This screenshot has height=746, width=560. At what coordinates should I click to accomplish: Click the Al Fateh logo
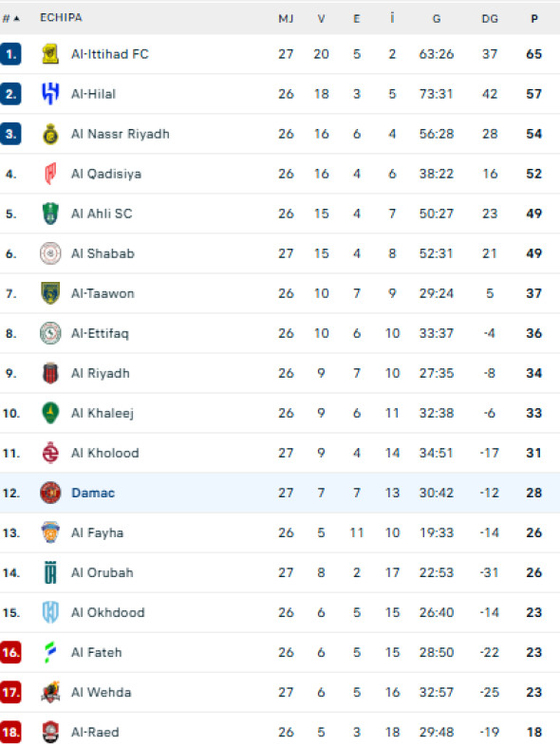[50, 652]
